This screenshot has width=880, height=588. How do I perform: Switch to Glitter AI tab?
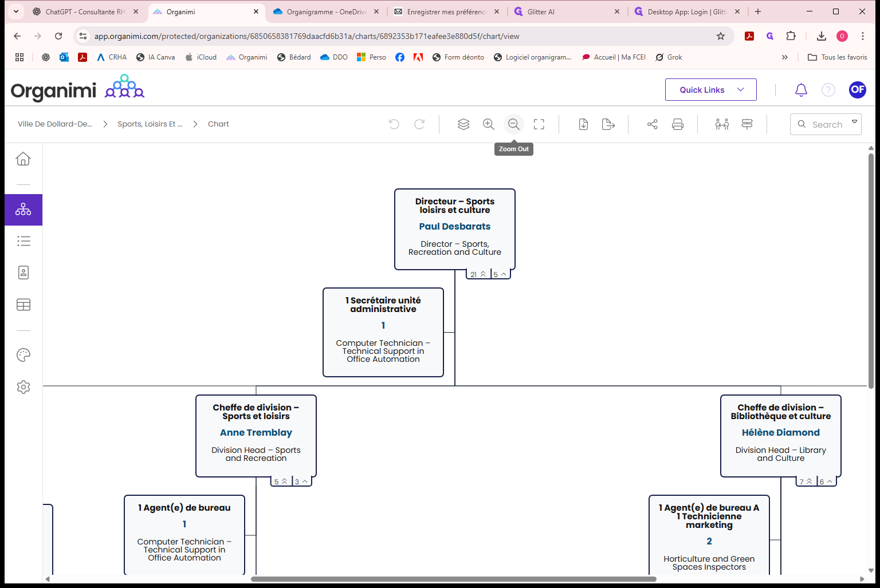[x=567, y=11]
